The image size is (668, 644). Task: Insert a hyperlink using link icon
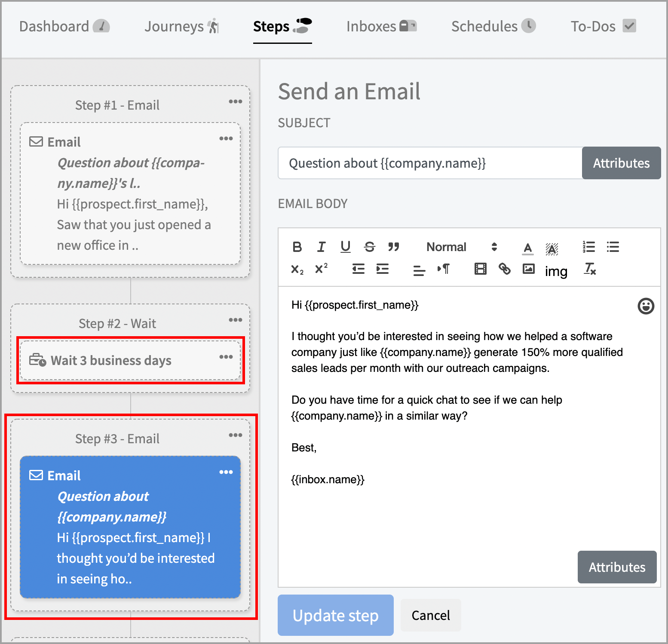[x=504, y=269]
